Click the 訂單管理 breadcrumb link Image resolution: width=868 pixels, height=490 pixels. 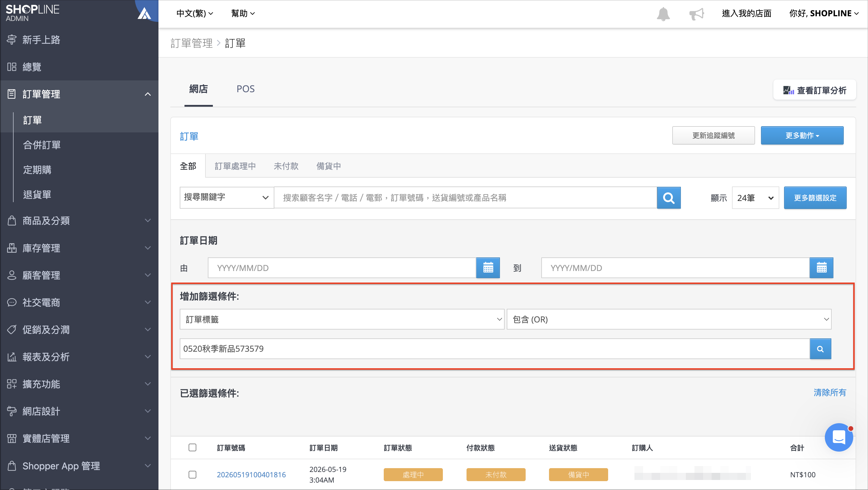[x=191, y=43]
